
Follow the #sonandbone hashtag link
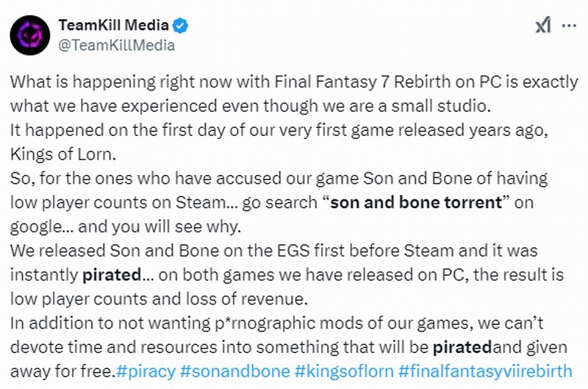pyautogui.click(x=235, y=371)
